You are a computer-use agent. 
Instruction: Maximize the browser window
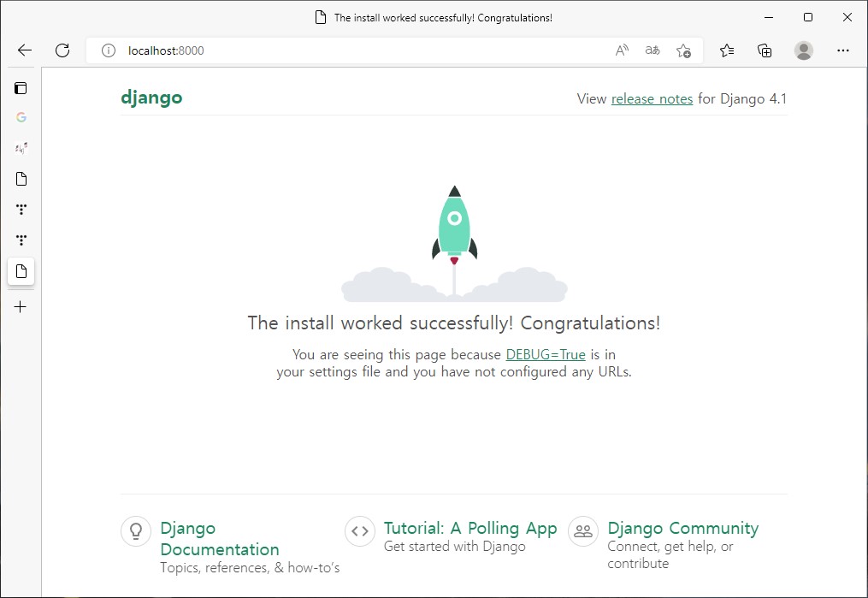tap(808, 17)
